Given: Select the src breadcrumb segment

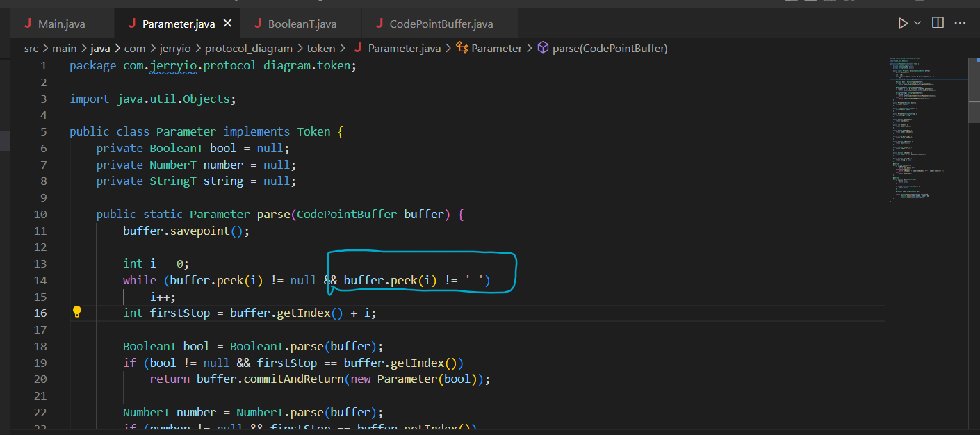Looking at the screenshot, I should coord(31,49).
